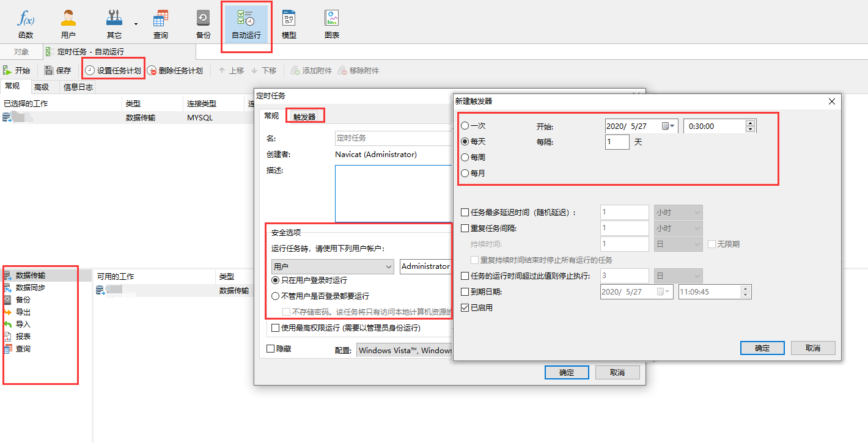
Task: Open the 配置 Windows Vista dropdown
Action: tap(405, 351)
